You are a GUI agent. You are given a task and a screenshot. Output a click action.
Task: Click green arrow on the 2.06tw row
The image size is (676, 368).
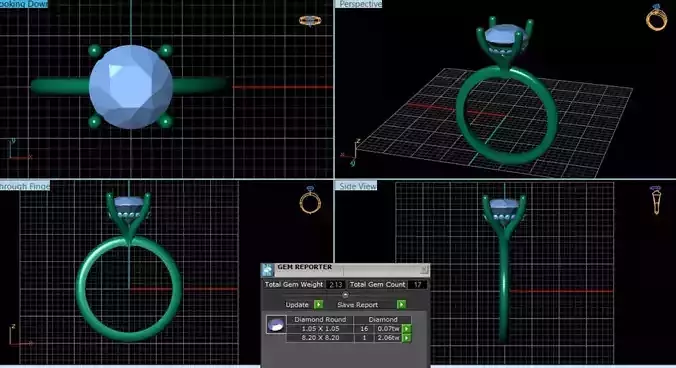coord(407,338)
